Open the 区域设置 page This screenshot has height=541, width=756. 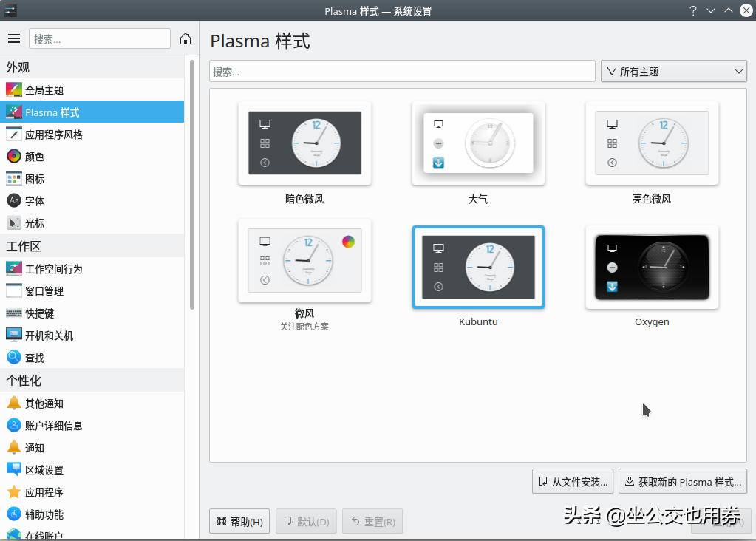click(x=92, y=469)
